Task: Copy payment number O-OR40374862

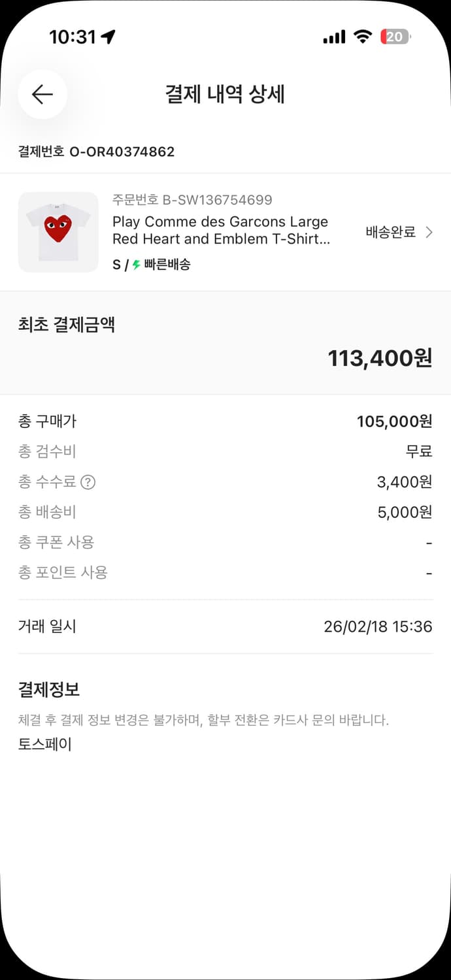Action: [122, 152]
